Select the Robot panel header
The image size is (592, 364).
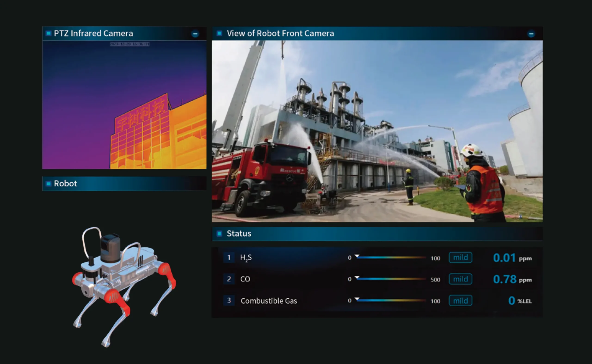(124, 184)
